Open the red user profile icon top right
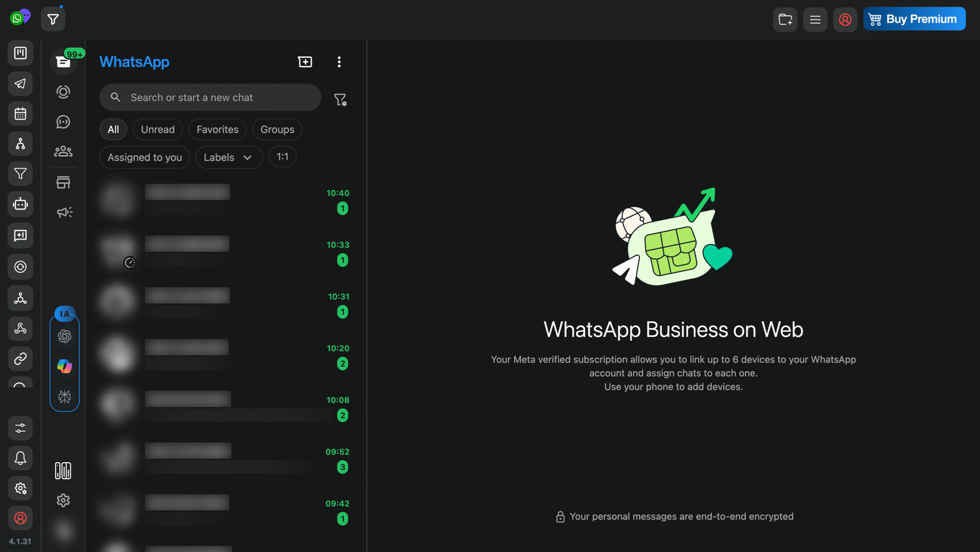980x552 pixels. click(x=845, y=20)
